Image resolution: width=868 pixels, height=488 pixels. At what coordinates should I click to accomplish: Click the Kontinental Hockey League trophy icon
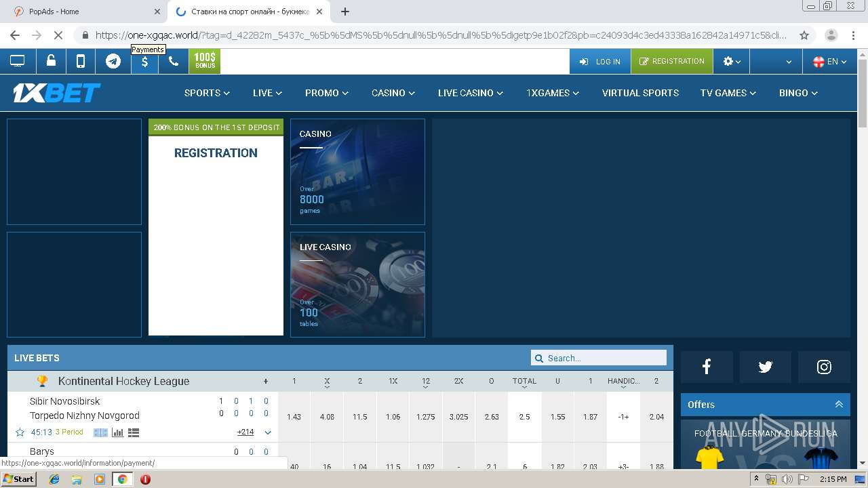click(42, 381)
